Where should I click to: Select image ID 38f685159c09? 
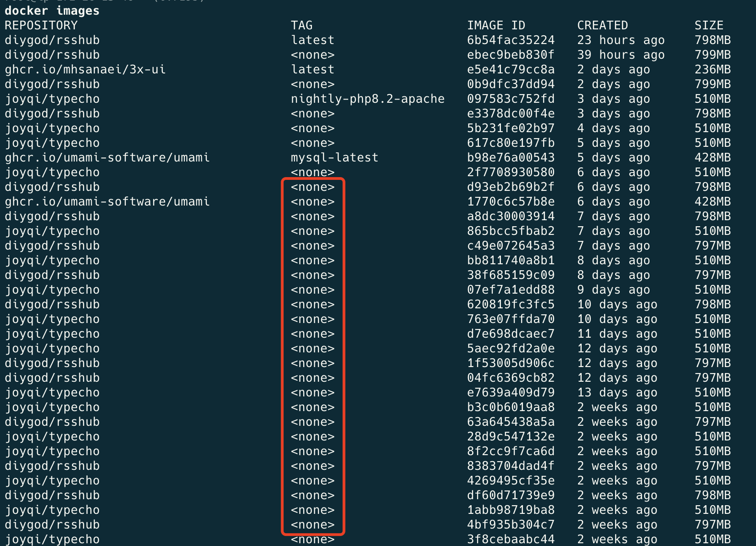pos(511,275)
